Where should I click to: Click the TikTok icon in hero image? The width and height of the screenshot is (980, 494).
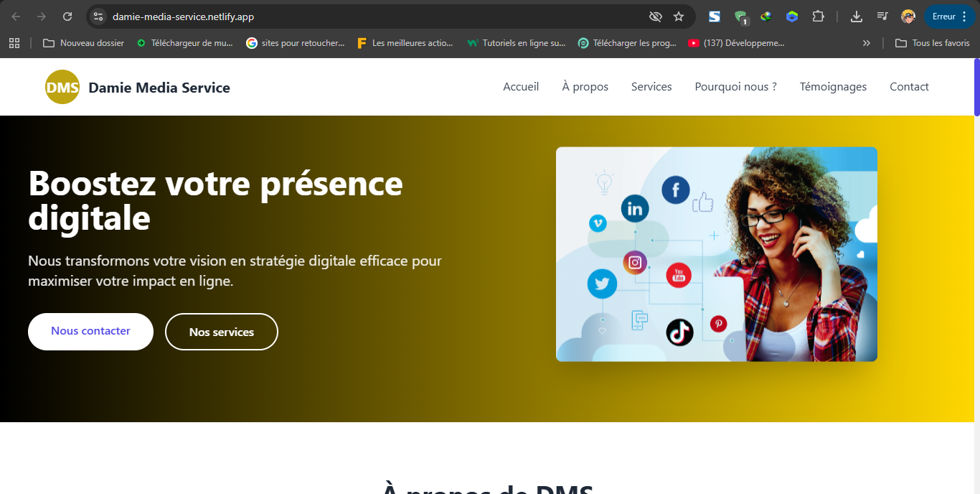(679, 332)
